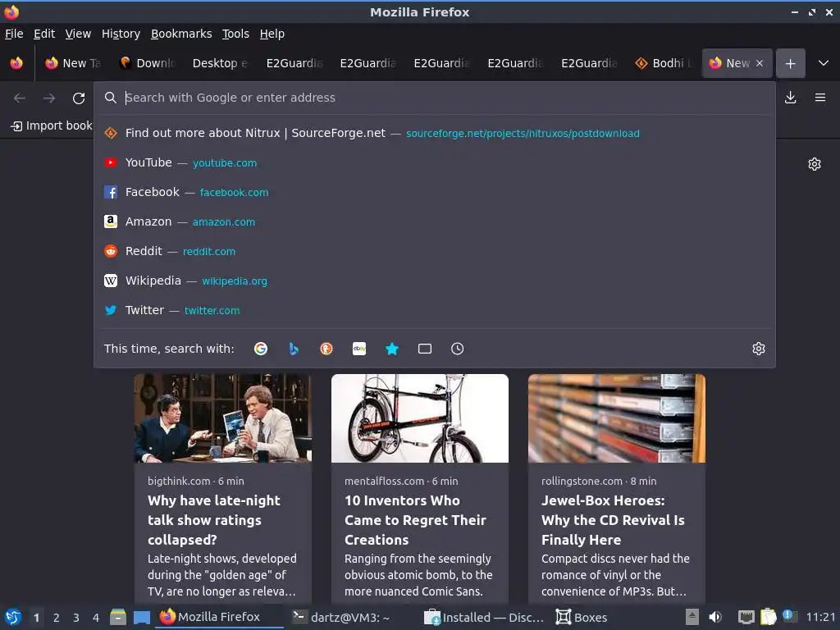Switch to the Desktop tab
Screen dimensions: 840x630
[x=220, y=63]
